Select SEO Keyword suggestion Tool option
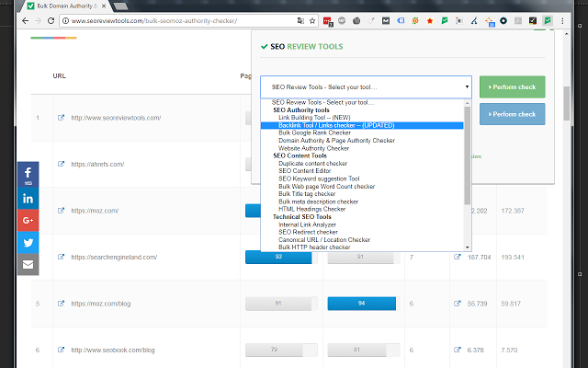Screen dimensions: 588x368 pos(362,178)
